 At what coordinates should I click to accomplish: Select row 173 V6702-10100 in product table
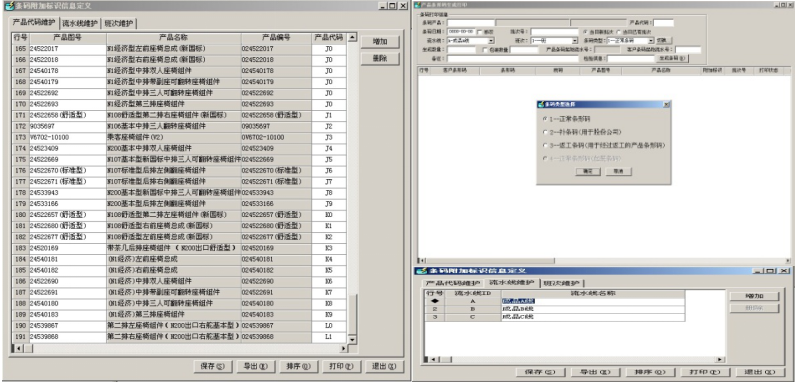(x=179, y=137)
